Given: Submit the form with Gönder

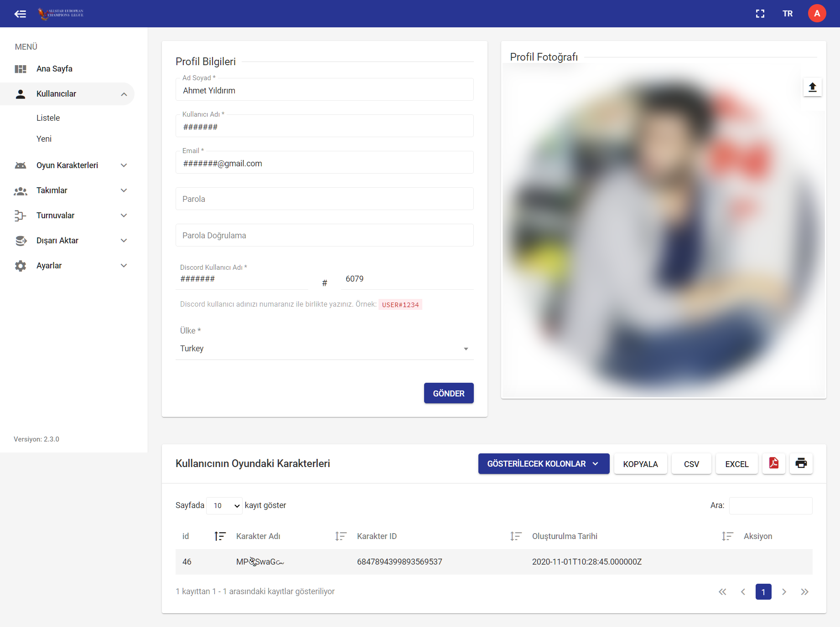Looking at the screenshot, I should [x=448, y=393].
